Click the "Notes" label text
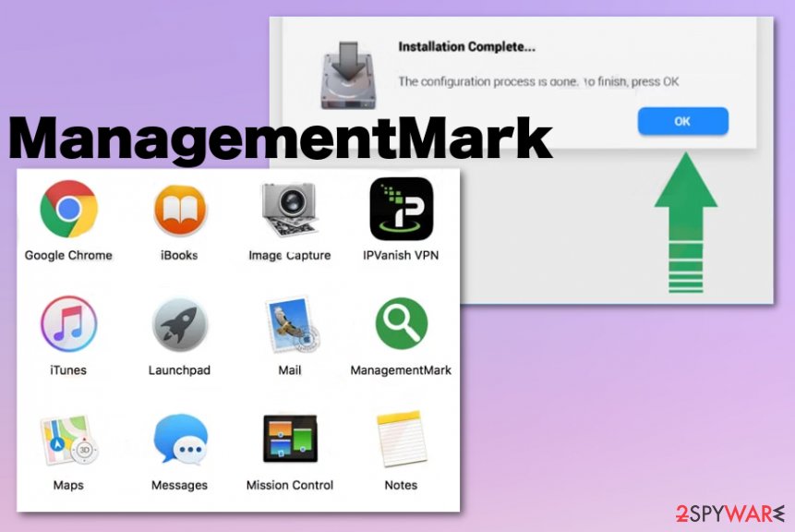Screen dimensions: 795x532 (401, 485)
